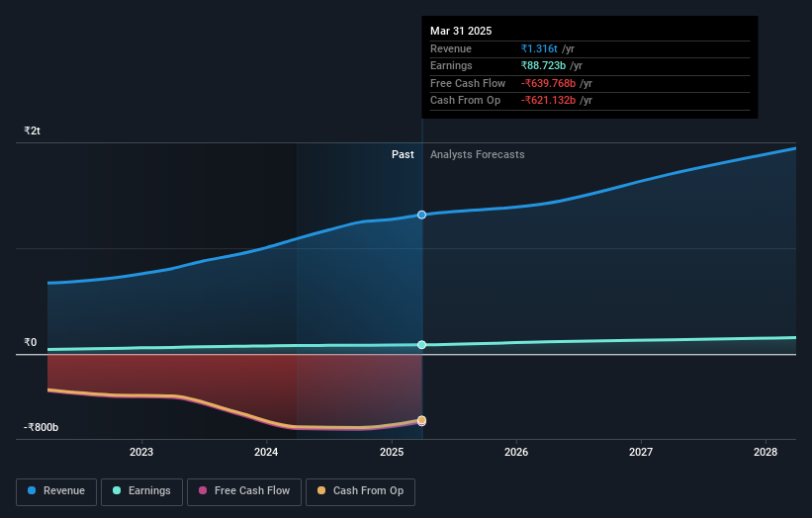Click the Revenue data point on the chart
812x518 pixels.
click(421, 215)
